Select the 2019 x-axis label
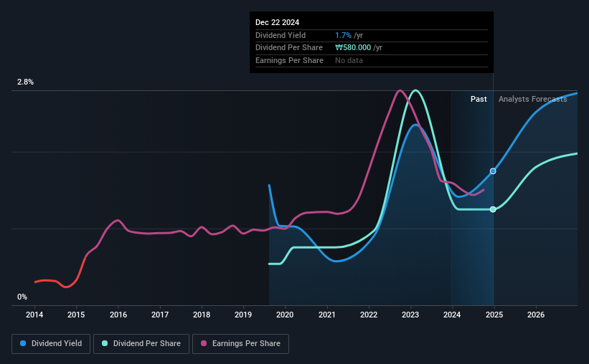 click(243, 315)
